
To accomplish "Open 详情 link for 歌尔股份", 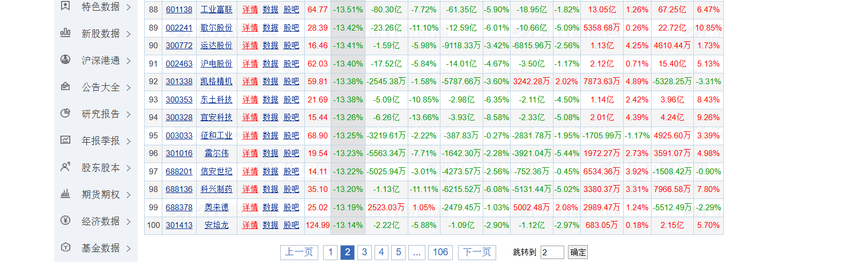I will click(250, 28).
